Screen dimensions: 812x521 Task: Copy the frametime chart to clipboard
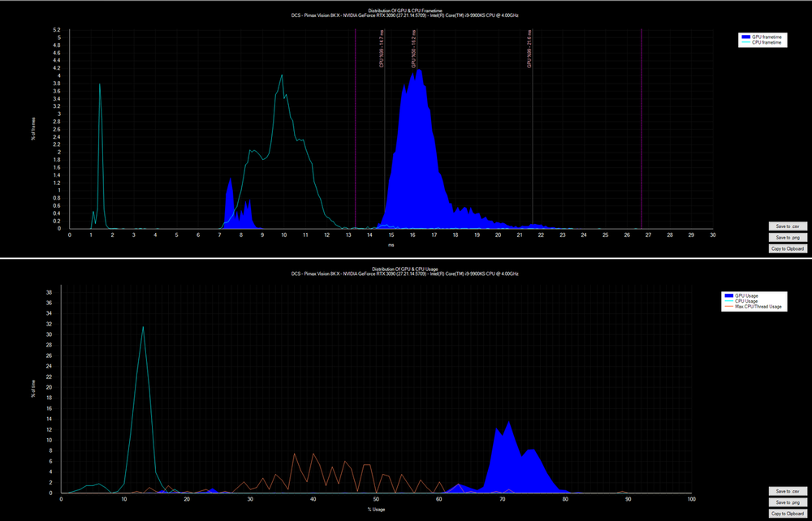pyautogui.click(x=788, y=248)
